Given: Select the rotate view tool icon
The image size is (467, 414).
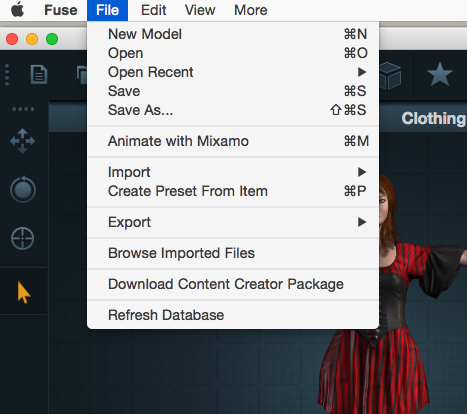Looking at the screenshot, I should (x=23, y=189).
